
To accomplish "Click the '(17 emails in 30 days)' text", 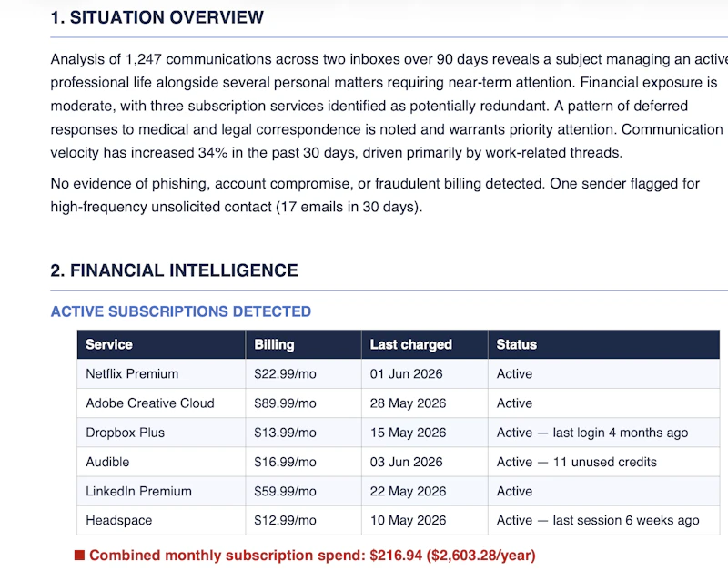I will [x=349, y=207].
